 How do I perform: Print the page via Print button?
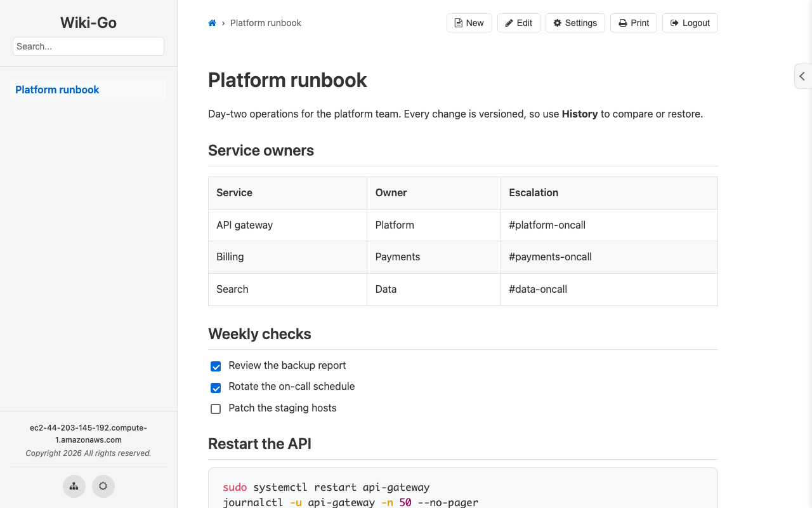[634, 23]
